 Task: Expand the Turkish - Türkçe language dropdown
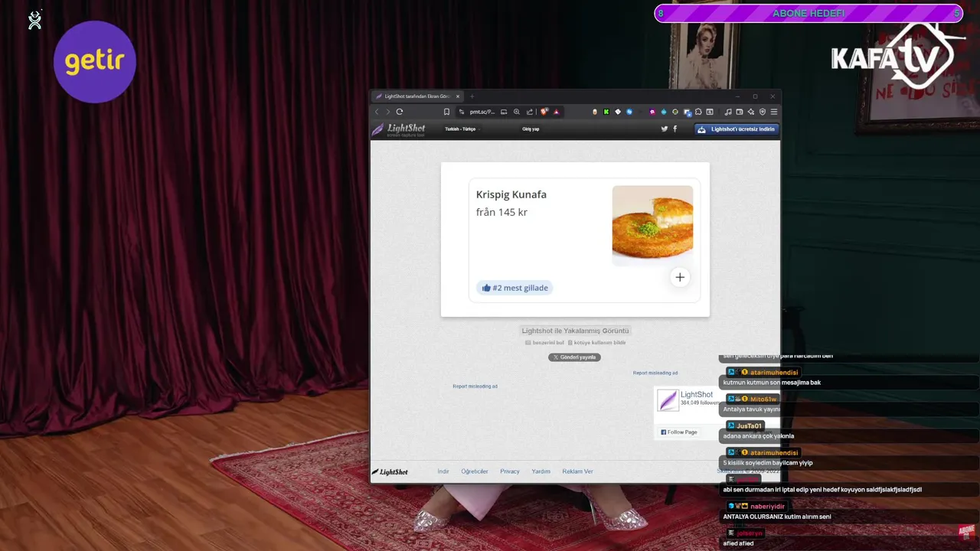coord(461,129)
